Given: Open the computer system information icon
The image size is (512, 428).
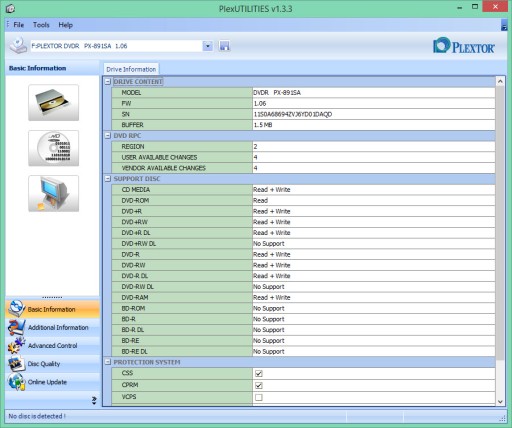Looking at the screenshot, I should 53,193.
